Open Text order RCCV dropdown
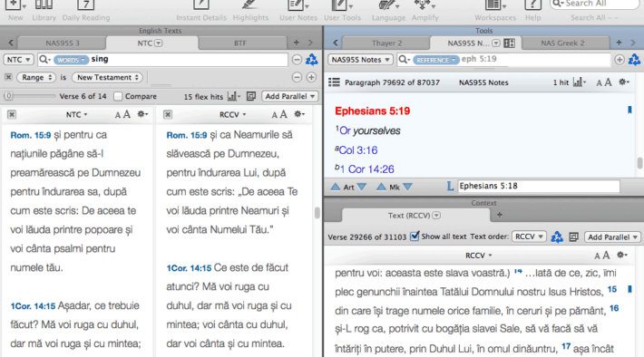Image resolution: width=644 pixels, height=357 pixels. coord(529,236)
